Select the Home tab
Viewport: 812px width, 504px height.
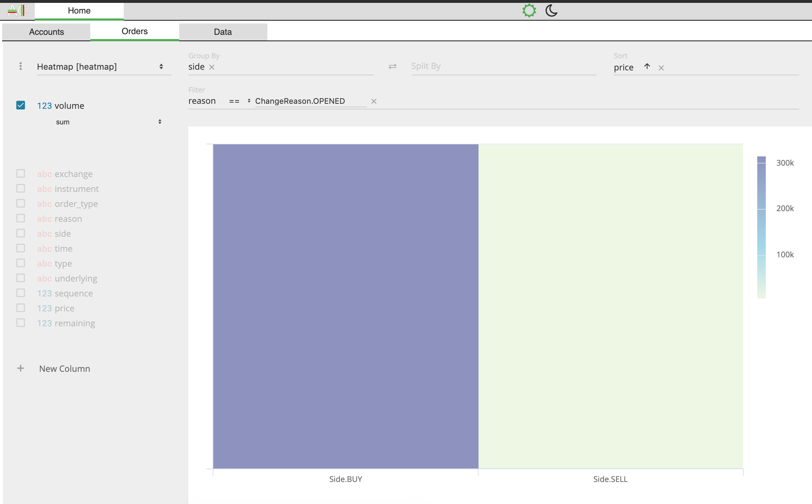79,10
